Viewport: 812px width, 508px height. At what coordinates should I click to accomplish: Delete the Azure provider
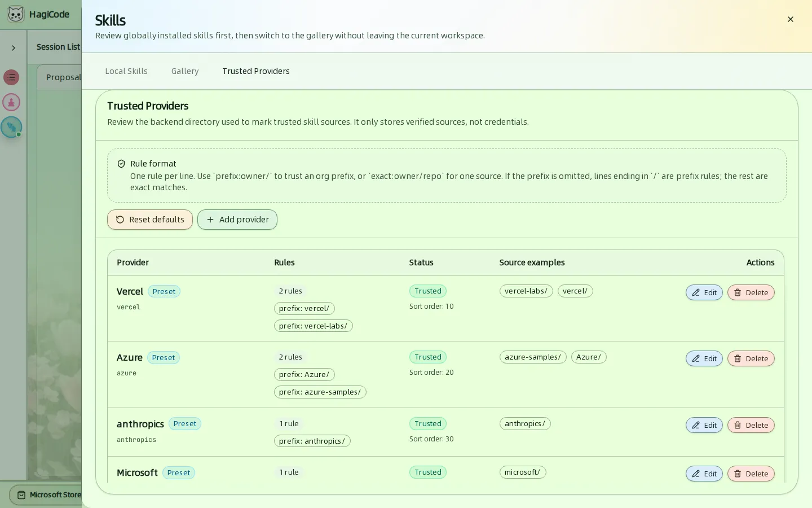(x=751, y=358)
